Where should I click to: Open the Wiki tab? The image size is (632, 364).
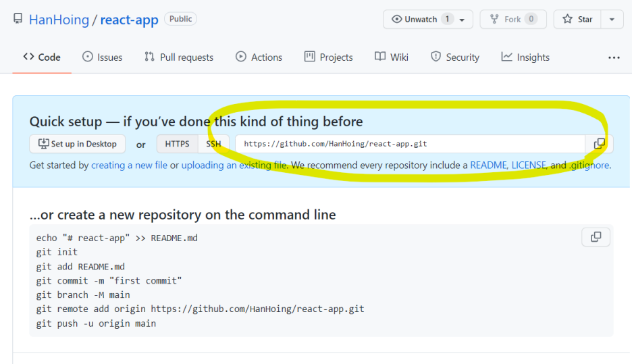[x=392, y=57]
